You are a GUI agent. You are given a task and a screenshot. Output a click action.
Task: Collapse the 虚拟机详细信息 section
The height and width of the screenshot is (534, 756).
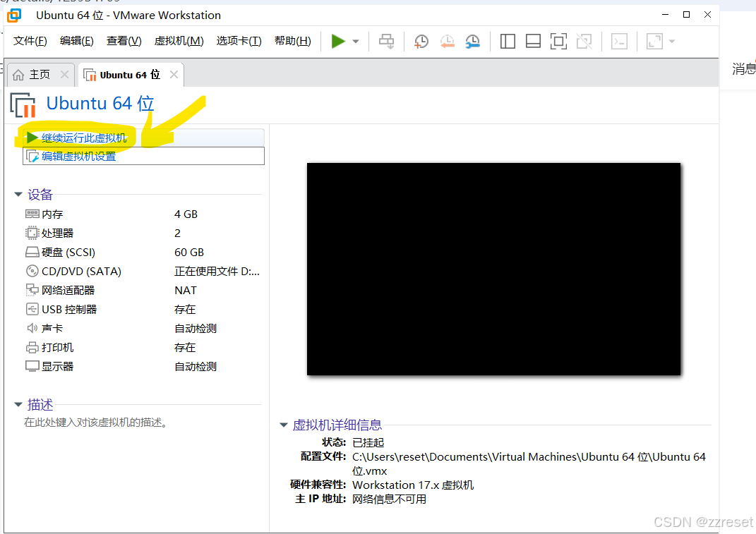point(284,425)
